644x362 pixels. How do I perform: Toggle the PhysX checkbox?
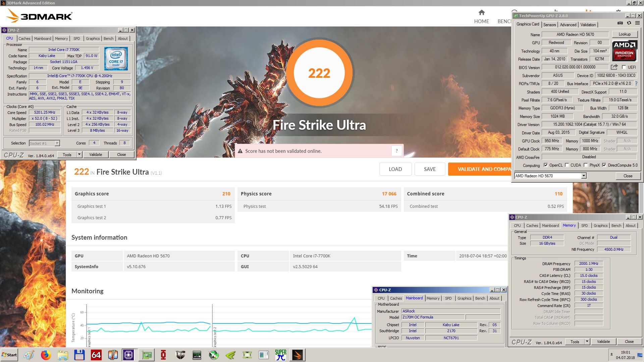point(586,165)
